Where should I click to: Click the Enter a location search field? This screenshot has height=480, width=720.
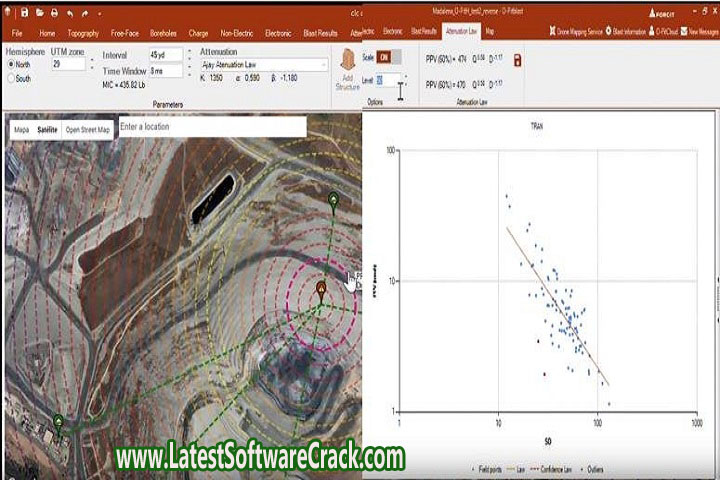212,127
